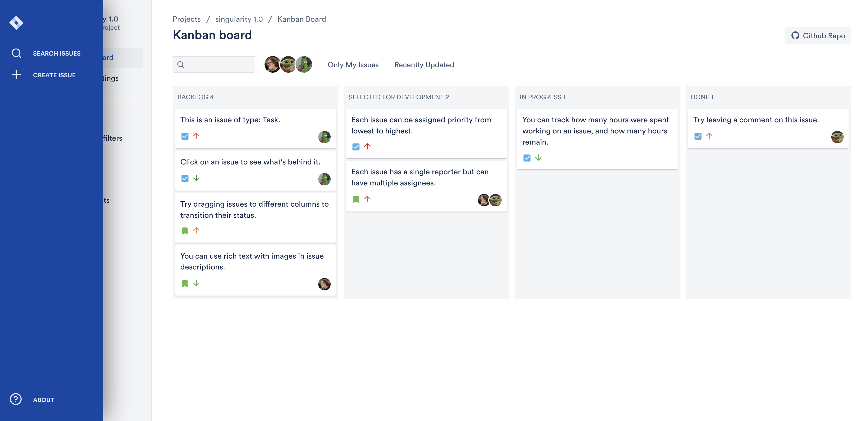Filter by first user avatar in header
The height and width of the screenshot is (421, 868).
(272, 64)
